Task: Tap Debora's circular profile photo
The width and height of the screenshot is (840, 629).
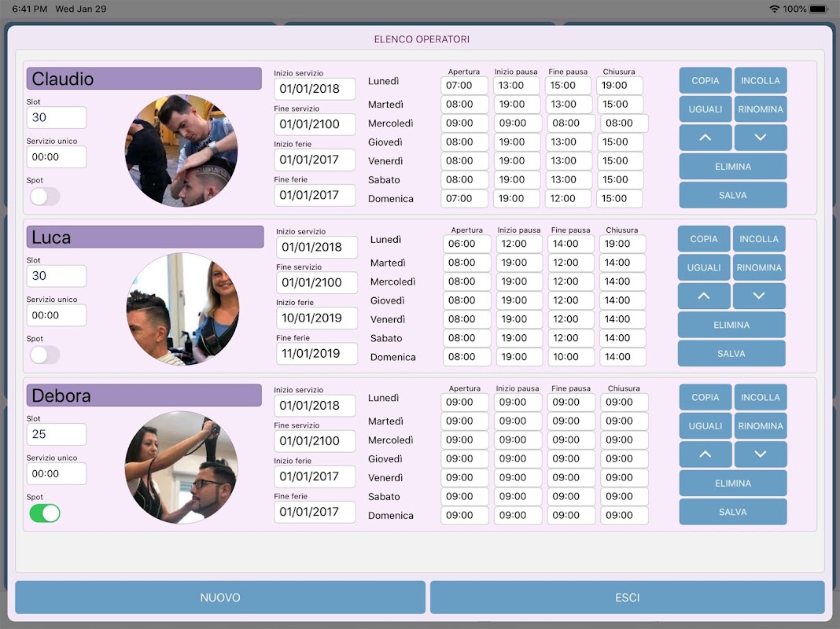Action: [x=181, y=467]
